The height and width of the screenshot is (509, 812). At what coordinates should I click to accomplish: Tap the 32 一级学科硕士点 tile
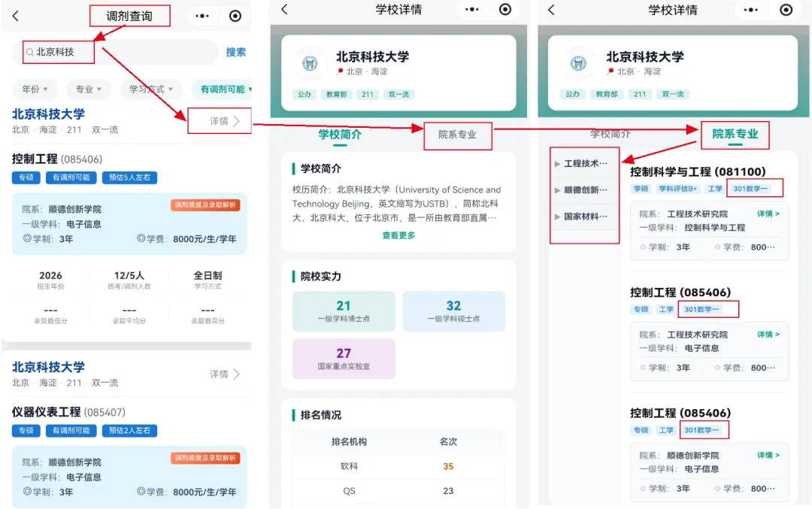[453, 311]
